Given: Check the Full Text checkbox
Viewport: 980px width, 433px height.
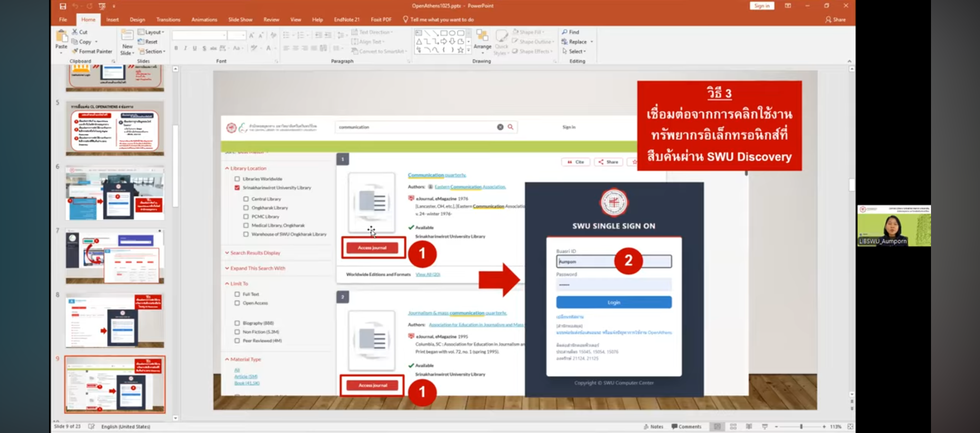Looking at the screenshot, I should [237, 294].
